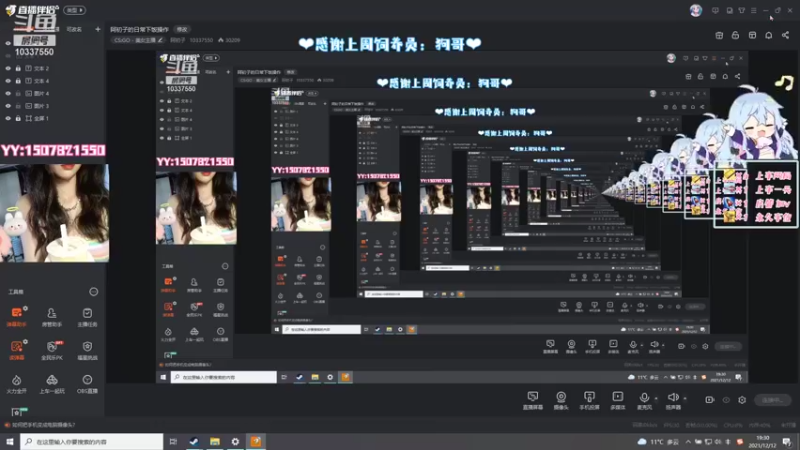The height and width of the screenshot is (450, 800).
Task: Toggle lock on 全屏 1 layer
Action: coord(18,118)
